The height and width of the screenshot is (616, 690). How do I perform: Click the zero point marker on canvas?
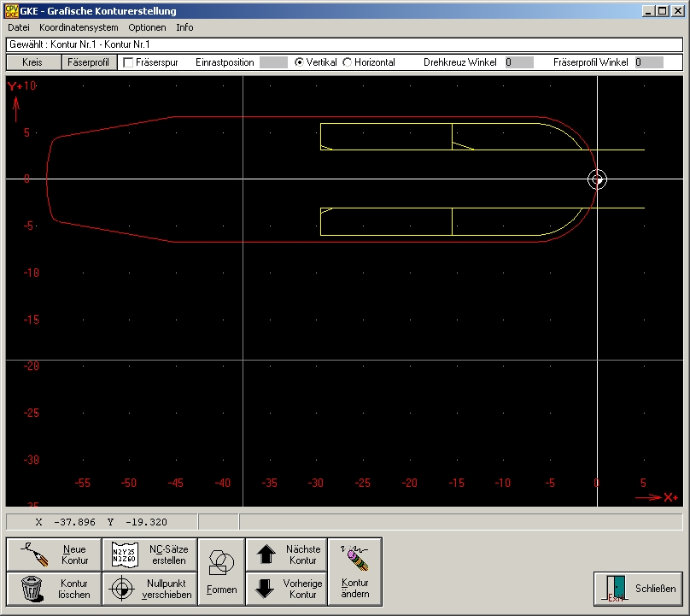(x=597, y=179)
